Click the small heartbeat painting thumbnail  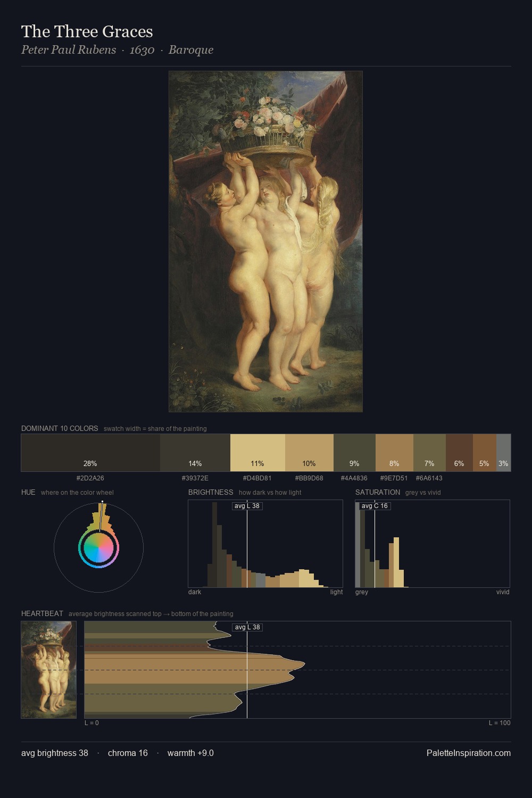(x=48, y=670)
